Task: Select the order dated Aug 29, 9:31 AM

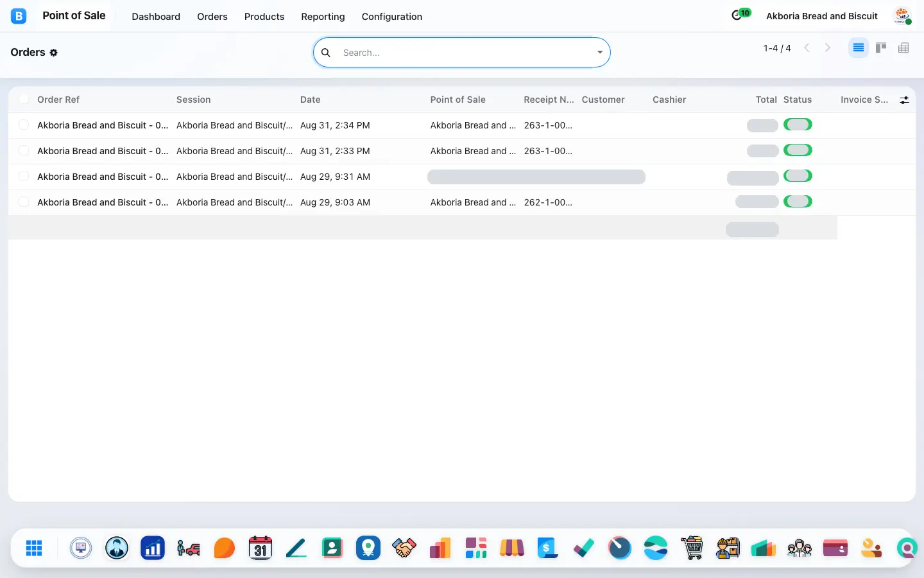Action: click(x=24, y=177)
